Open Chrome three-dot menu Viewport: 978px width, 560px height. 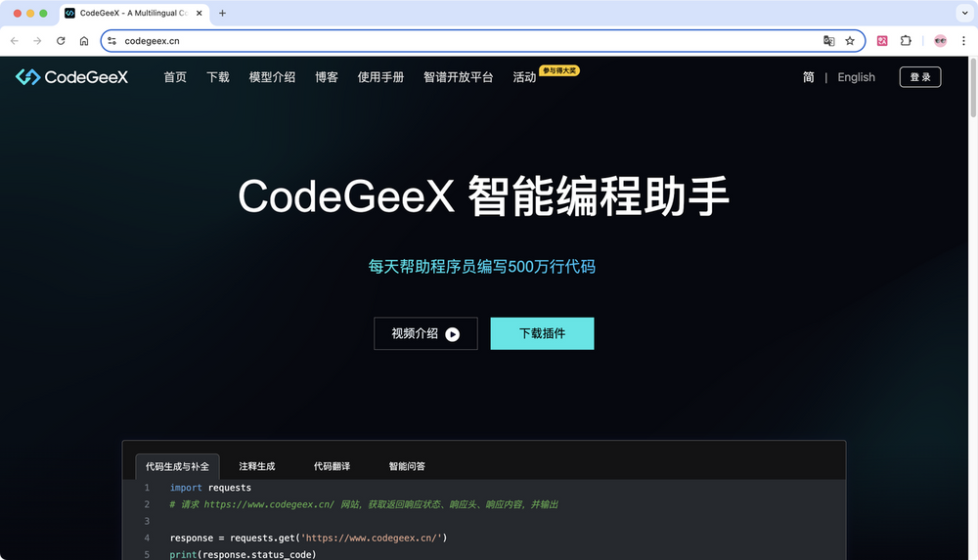[x=963, y=40]
